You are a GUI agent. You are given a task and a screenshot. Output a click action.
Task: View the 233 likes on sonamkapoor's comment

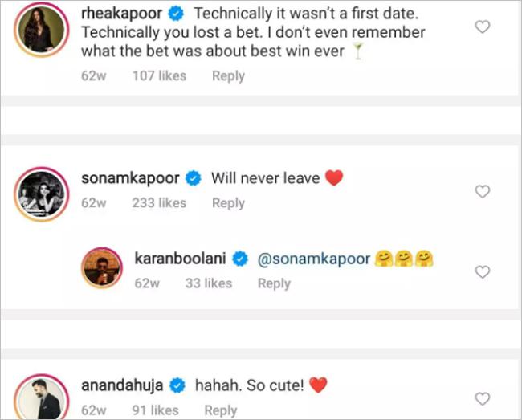[x=159, y=203]
